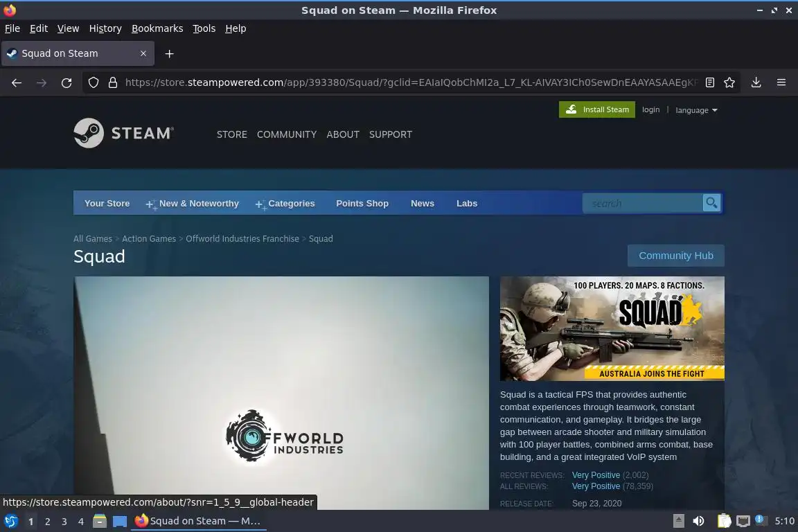Focus the store search input field
This screenshot has height=532, width=798.
tap(642, 203)
